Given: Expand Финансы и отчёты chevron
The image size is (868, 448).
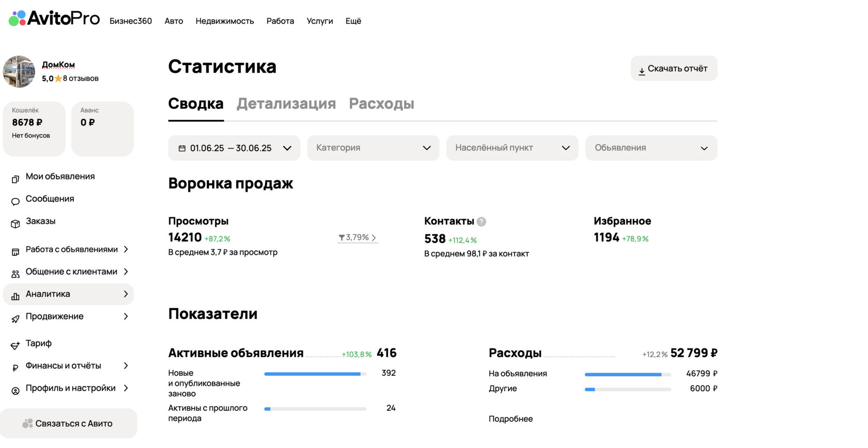Looking at the screenshot, I should tap(126, 365).
